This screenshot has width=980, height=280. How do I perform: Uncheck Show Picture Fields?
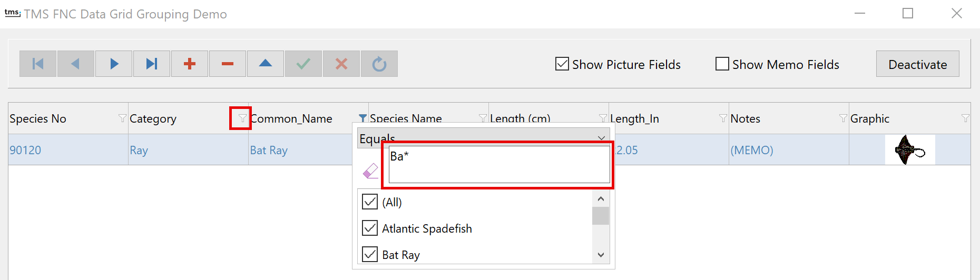tap(562, 64)
